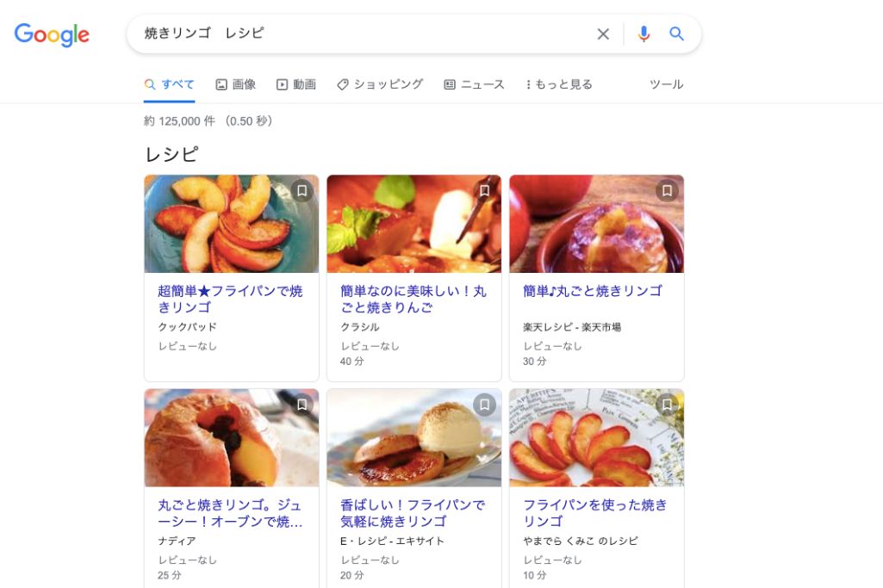Click the ニュース tab newspaper icon
The image size is (883, 588).
click(449, 84)
